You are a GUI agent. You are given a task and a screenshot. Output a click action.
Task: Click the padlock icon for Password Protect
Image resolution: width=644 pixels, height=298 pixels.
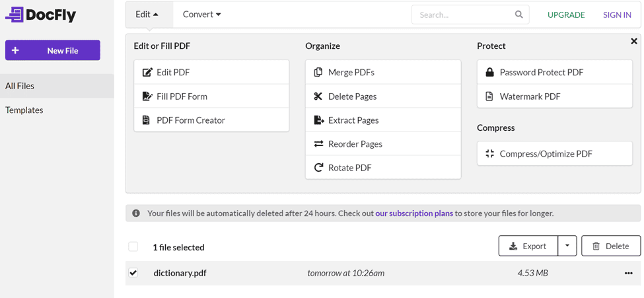point(489,73)
